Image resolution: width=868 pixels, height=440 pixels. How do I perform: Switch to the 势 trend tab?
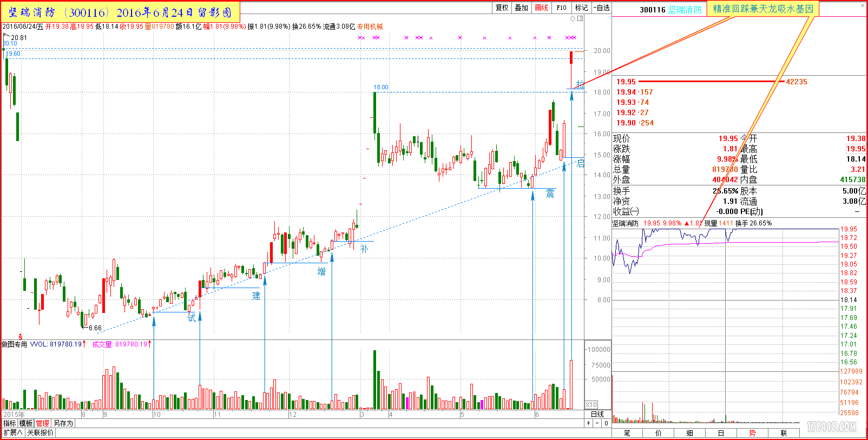coord(752,433)
